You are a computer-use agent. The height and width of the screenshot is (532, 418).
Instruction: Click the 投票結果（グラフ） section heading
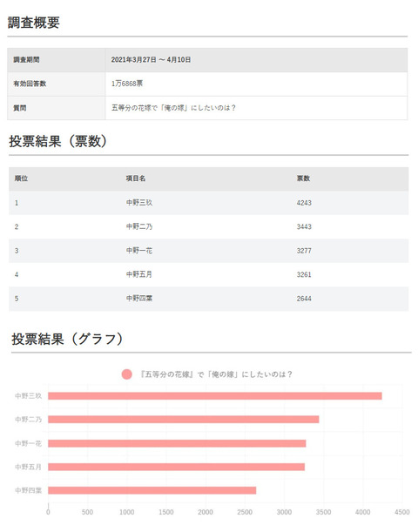click(68, 339)
